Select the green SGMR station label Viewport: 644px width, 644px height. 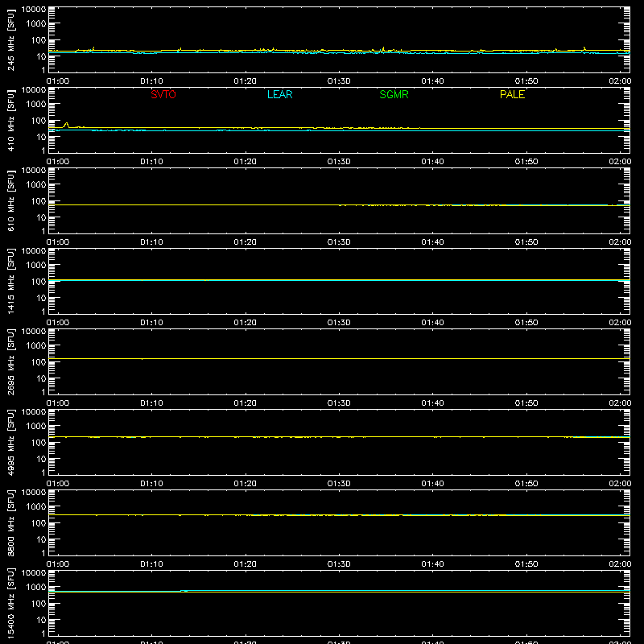(x=394, y=94)
